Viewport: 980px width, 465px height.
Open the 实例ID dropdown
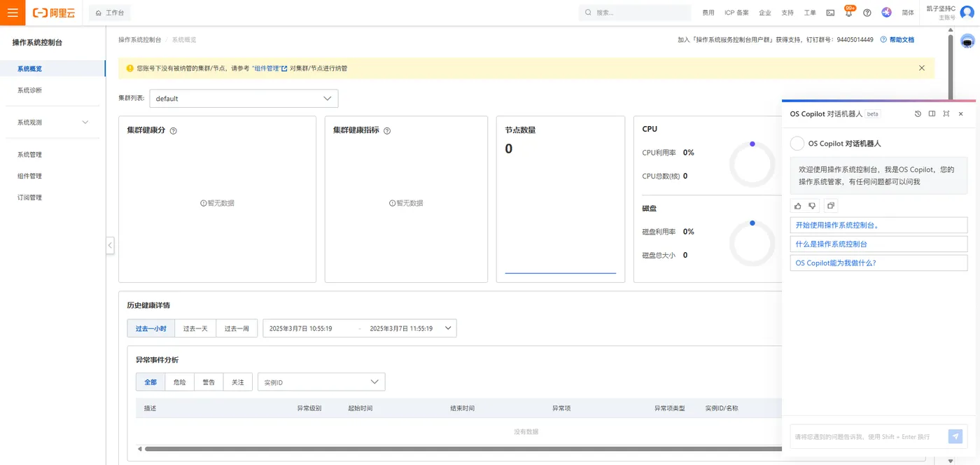tap(321, 382)
